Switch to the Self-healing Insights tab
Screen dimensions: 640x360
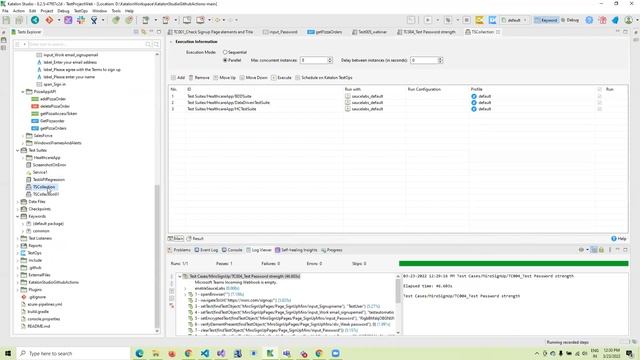pyautogui.click(x=296, y=250)
